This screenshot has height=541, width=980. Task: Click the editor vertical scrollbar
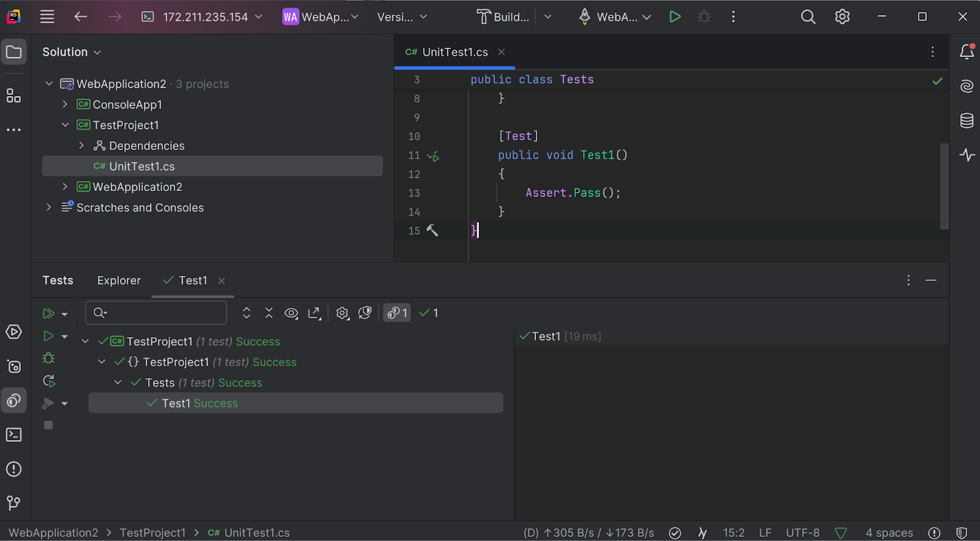(x=944, y=186)
